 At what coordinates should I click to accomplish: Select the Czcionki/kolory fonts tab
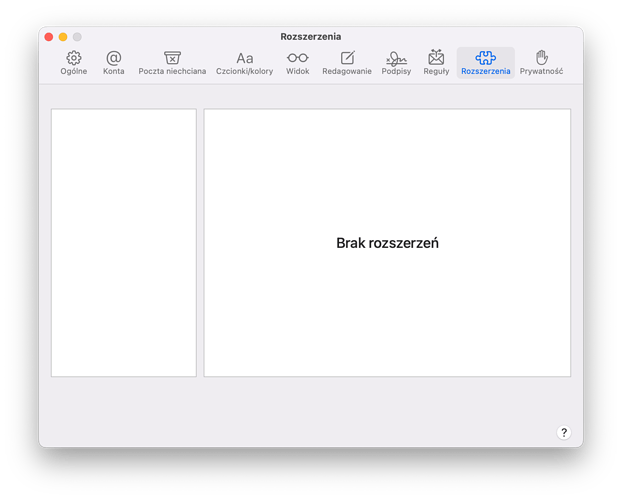[x=244, y=63]
